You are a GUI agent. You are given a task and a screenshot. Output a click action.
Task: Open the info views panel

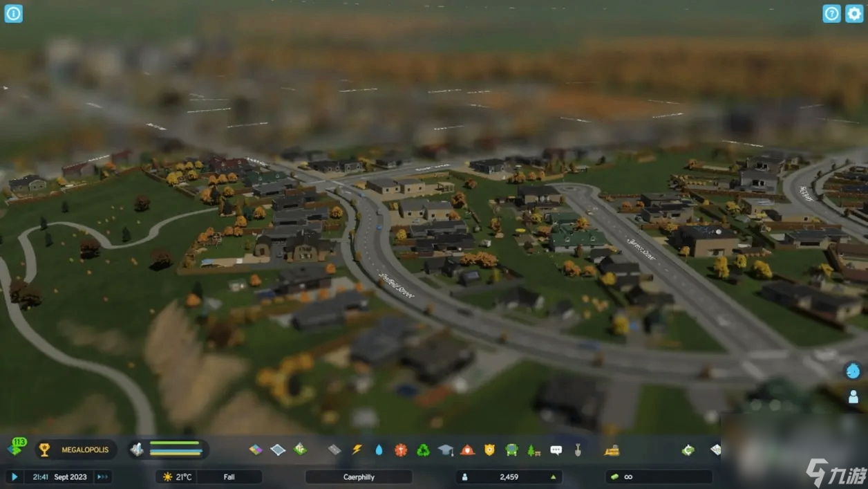coord(14,13)
